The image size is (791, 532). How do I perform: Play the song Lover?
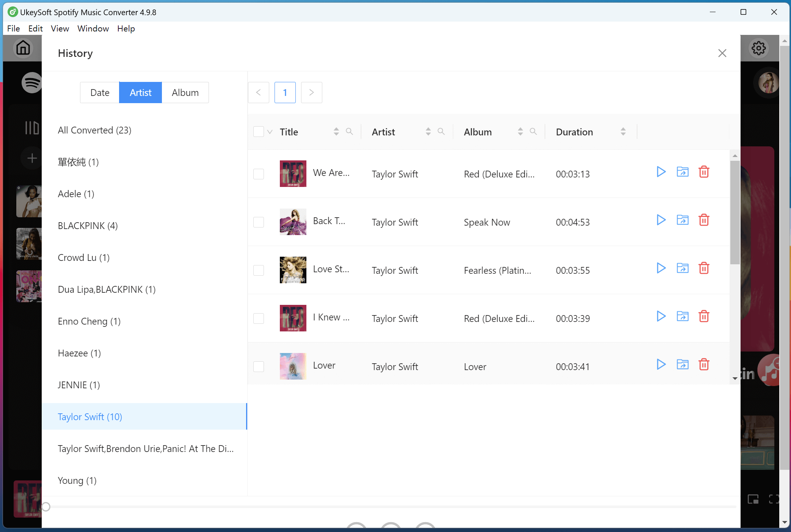[x=661, y=364]
